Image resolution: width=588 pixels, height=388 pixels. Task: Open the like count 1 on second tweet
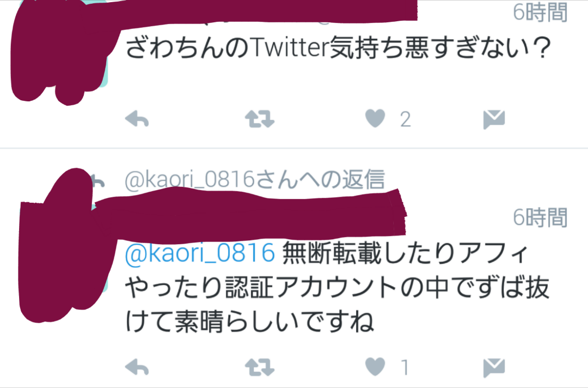405,367
